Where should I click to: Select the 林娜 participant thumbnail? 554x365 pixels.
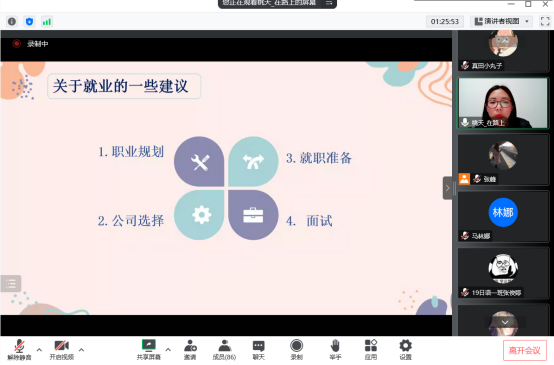coord(503,217)
